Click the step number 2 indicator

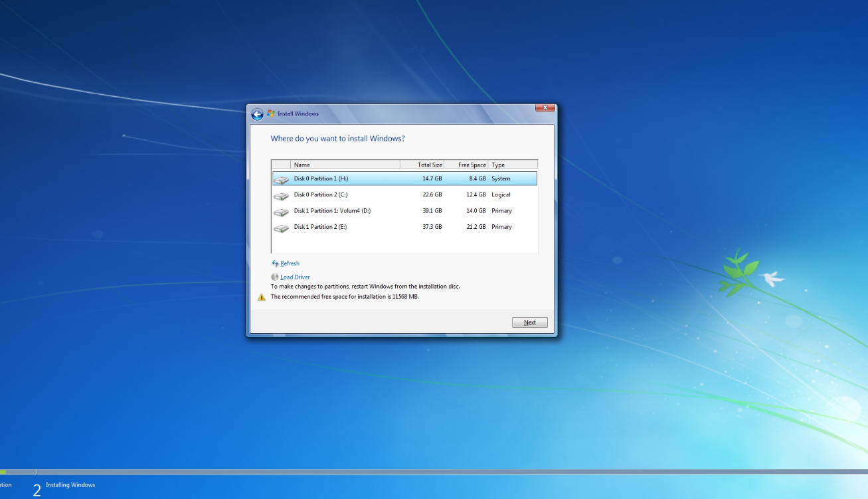pyautogui.click(x=37, y=490)
